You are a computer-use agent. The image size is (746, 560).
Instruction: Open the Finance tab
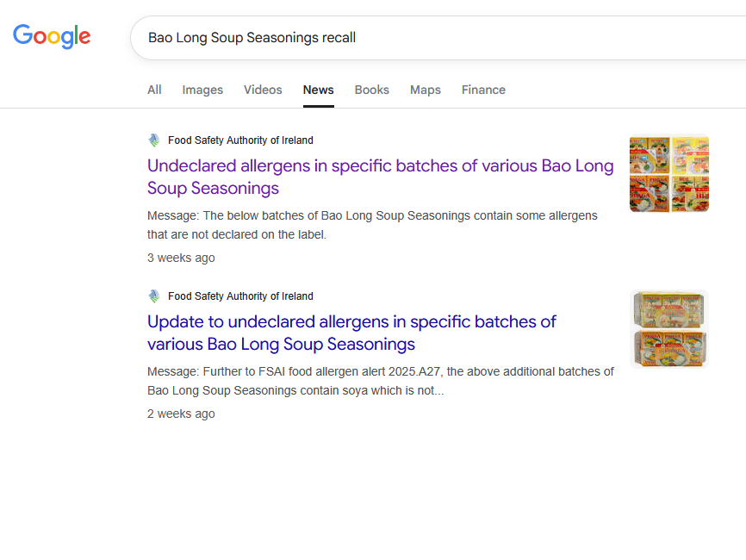[483, 90]
